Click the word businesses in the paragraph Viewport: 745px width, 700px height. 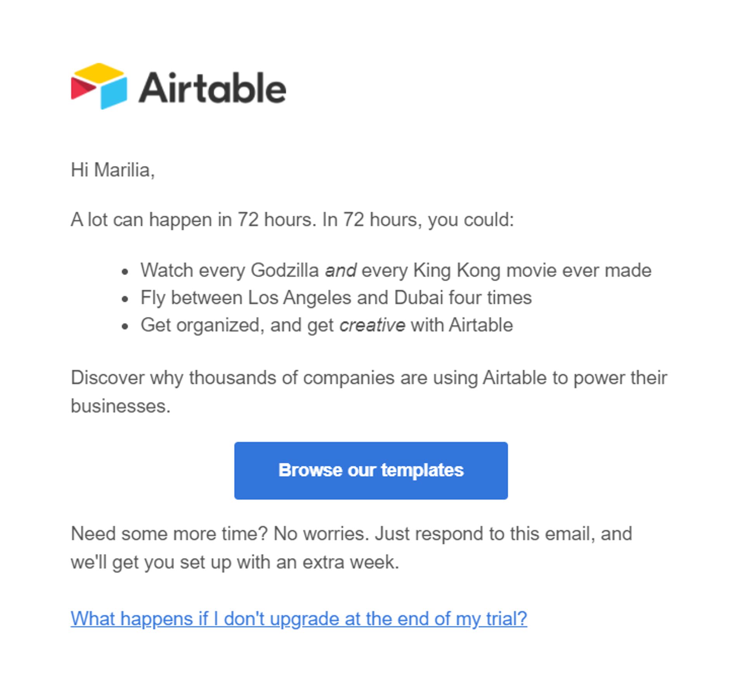tap(120, 406)
